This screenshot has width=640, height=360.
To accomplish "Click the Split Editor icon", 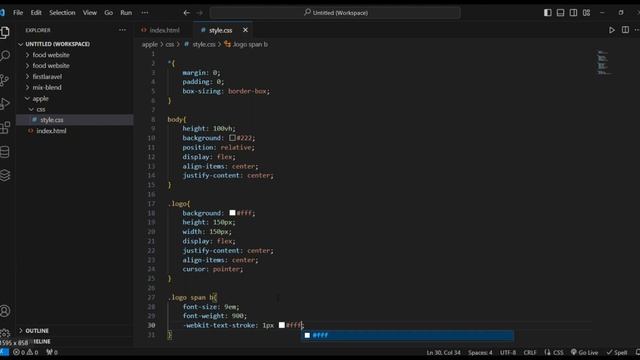I will click(625, 30).
